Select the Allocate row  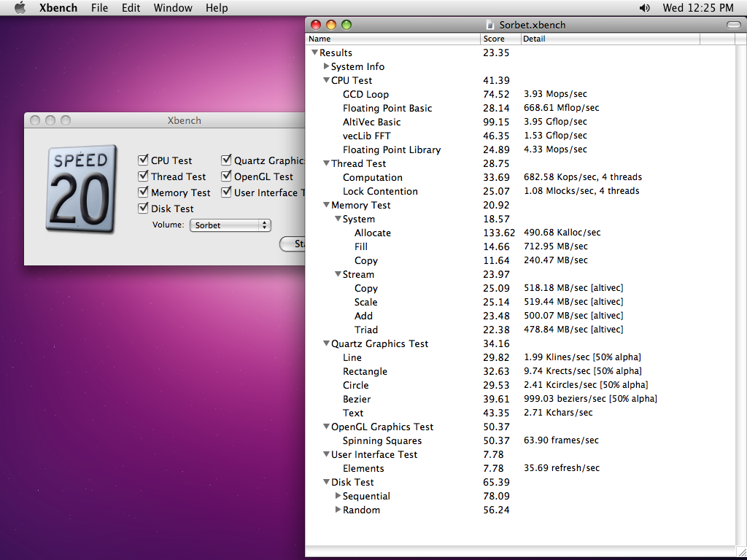click(x=520, y=233)
